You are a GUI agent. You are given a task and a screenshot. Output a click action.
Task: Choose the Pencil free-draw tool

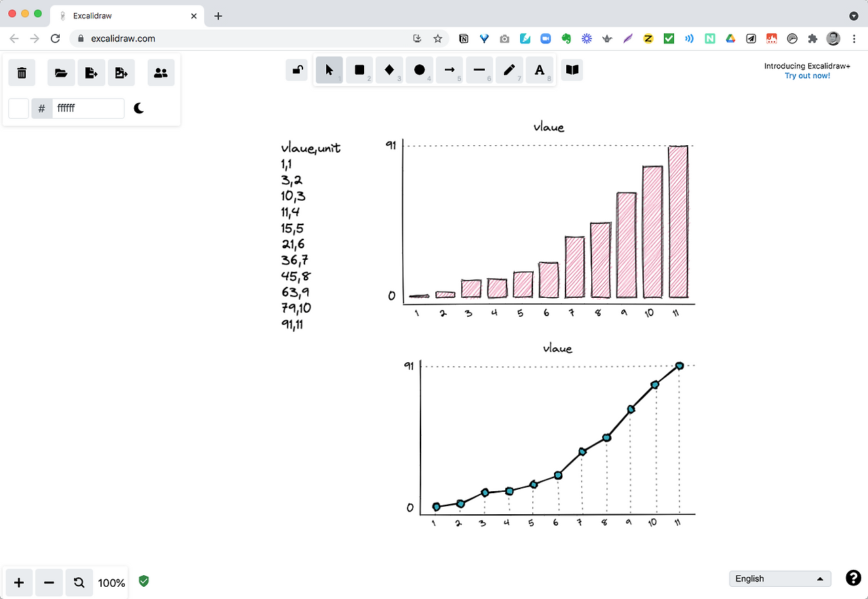pos(509,70)
